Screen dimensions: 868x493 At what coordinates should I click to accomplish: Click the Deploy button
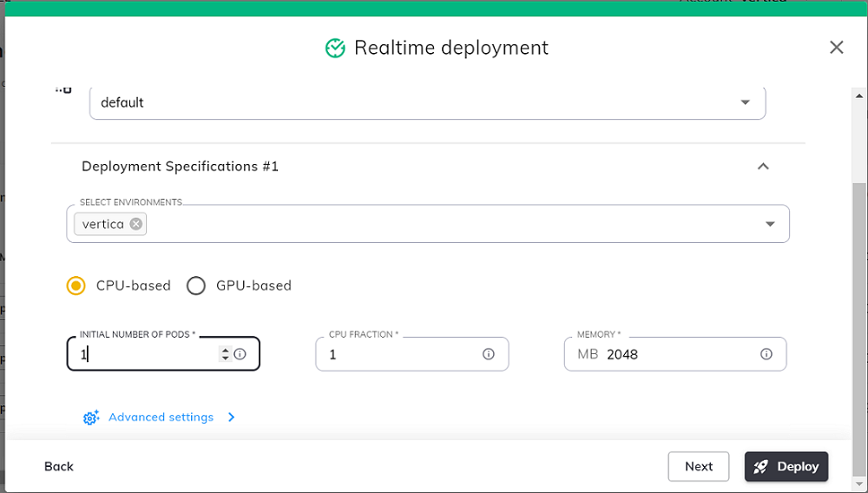tap(786, 466)
